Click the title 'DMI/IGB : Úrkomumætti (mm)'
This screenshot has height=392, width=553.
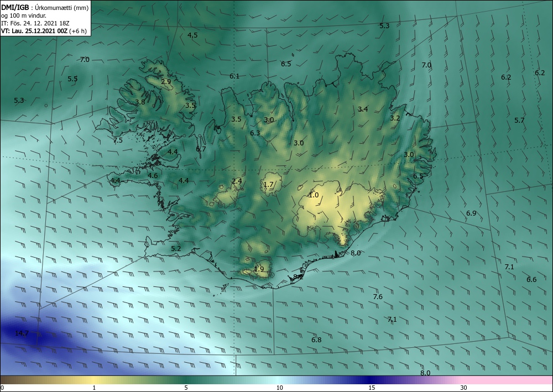coord(45,8)
